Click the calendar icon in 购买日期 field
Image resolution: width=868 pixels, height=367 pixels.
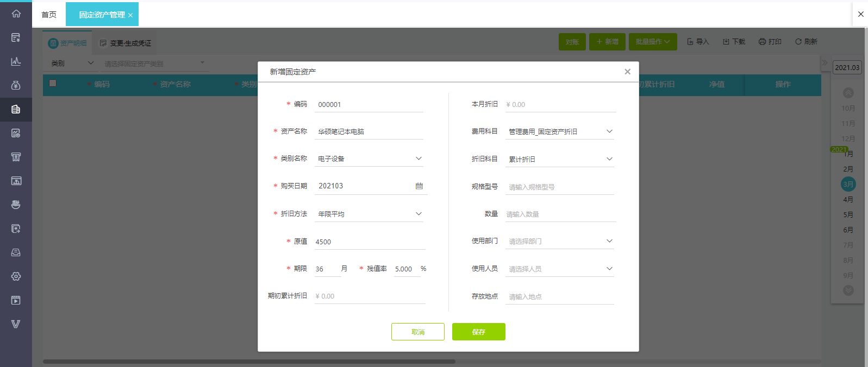pos(419,186)
